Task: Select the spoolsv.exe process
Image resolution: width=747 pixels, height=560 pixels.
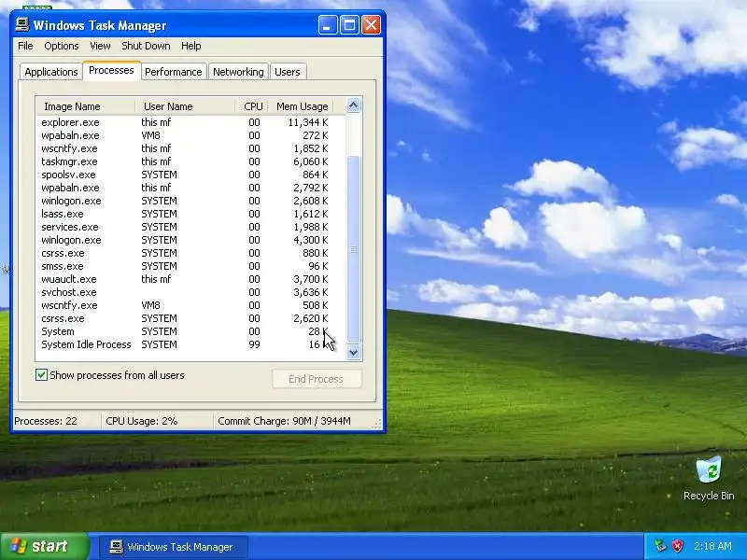Action: 190,175
